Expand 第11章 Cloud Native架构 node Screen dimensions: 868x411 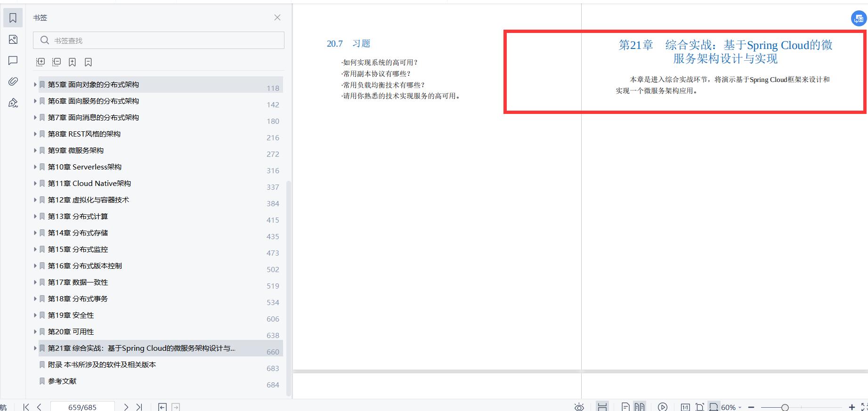coord(35,184)
